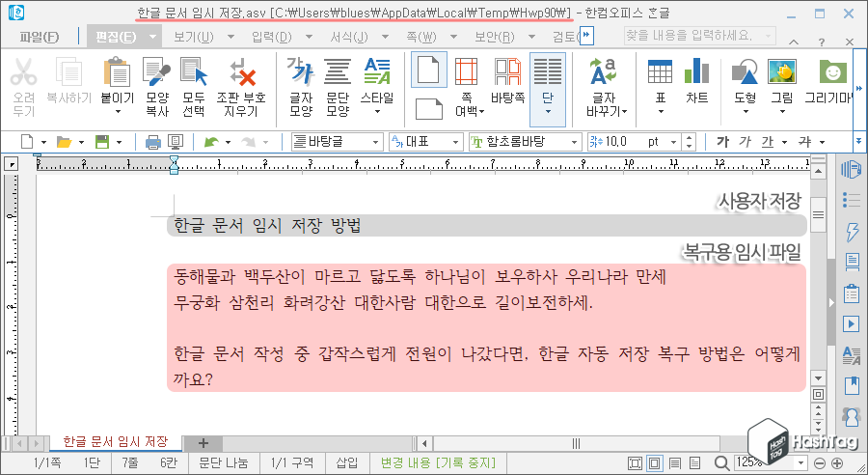The height and width of the screenshot is (475, 868).
Task: Open Page Margins (쪽 여백) icon
Action: coord(467,72)
